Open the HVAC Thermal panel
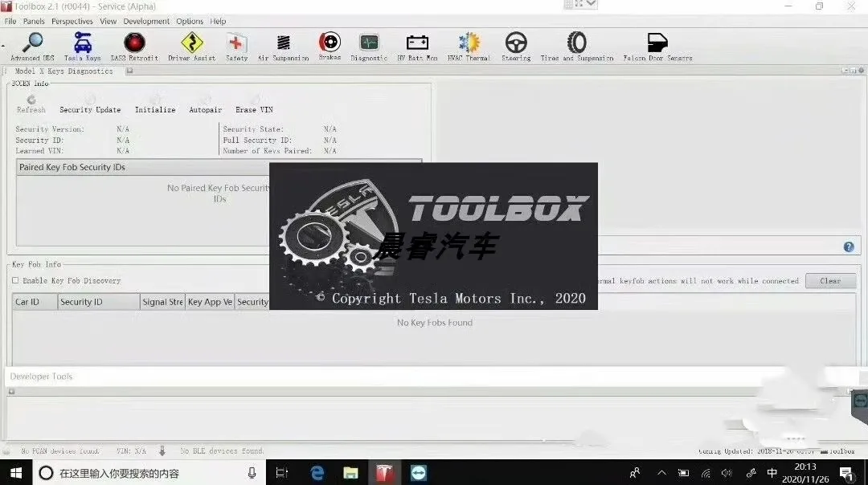868x485 pixels. (469, 47)
